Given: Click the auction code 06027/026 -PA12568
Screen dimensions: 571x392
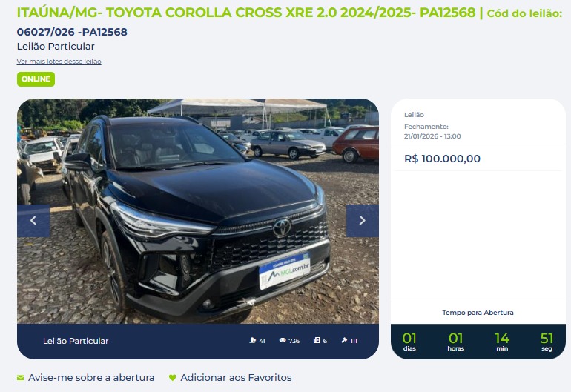Looking at the screenshot, I should click(x=72, y=32).
